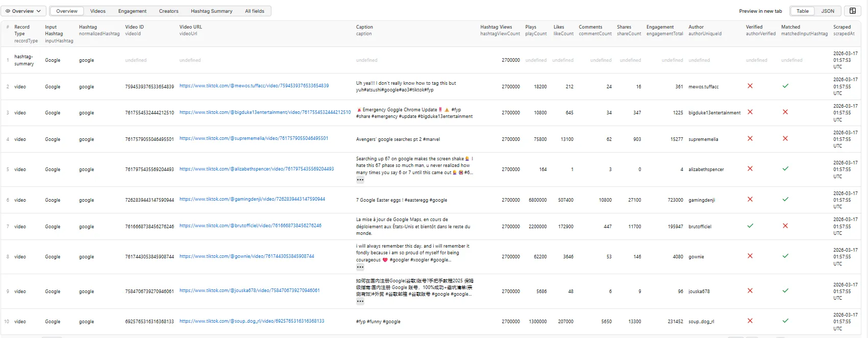The image size is (868, 338).
Task: Open the brutofficiel video URL
Action: tap(251, 226)
